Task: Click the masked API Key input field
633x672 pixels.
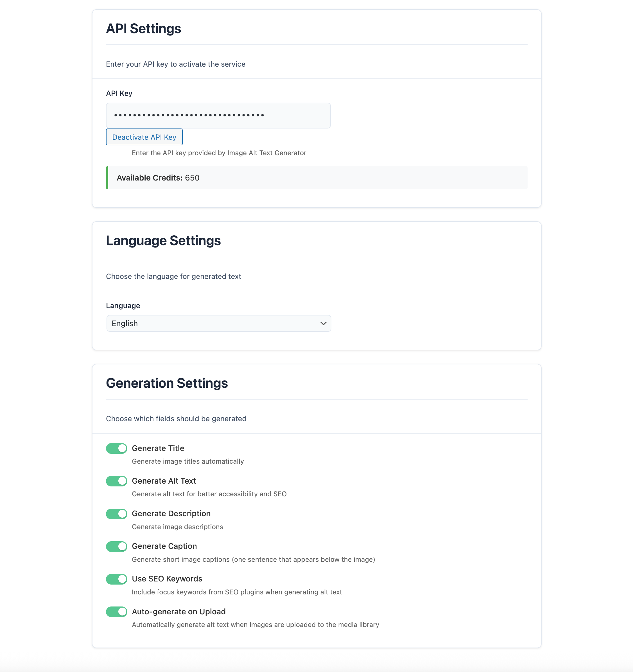Action: (218, 116)
